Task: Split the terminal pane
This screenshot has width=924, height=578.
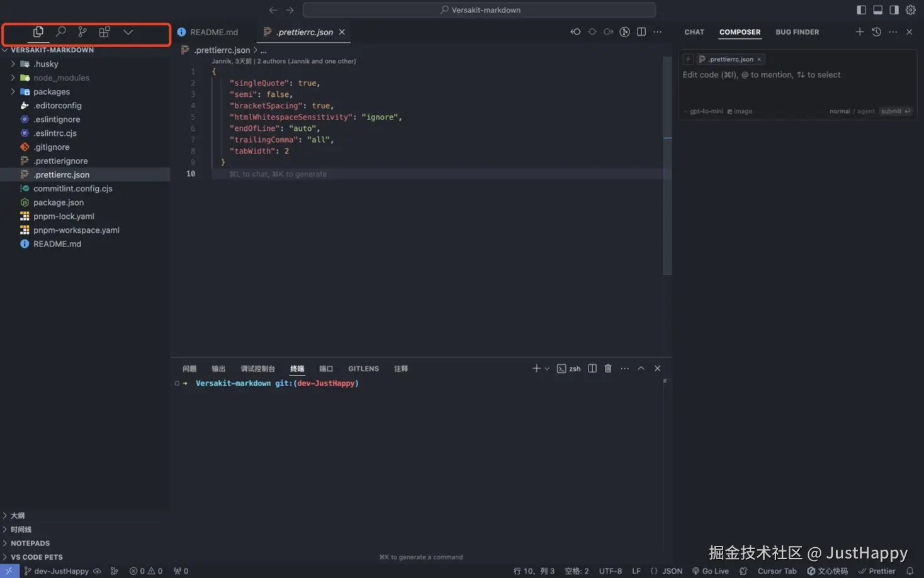Action: coord(592,369)
